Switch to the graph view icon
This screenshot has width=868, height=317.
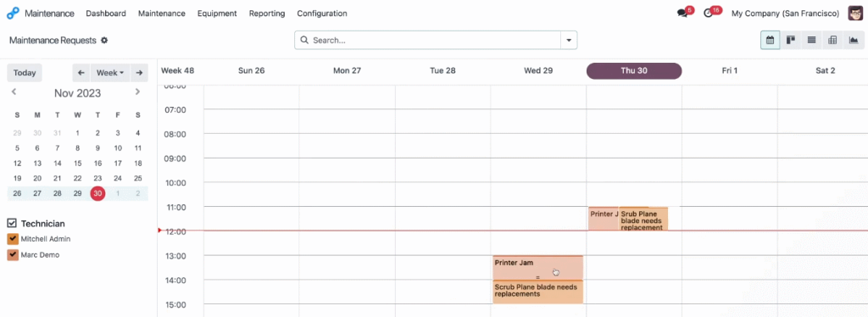pos(854,40)
